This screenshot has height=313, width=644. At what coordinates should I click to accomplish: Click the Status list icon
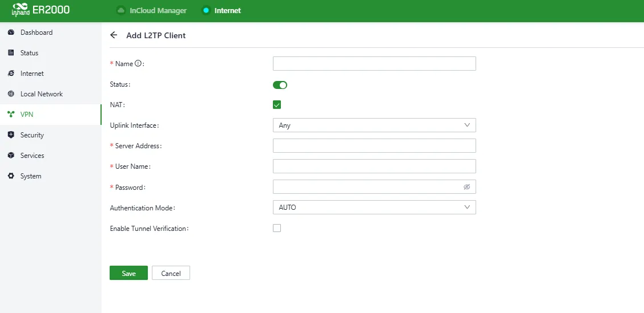point(11,53)
